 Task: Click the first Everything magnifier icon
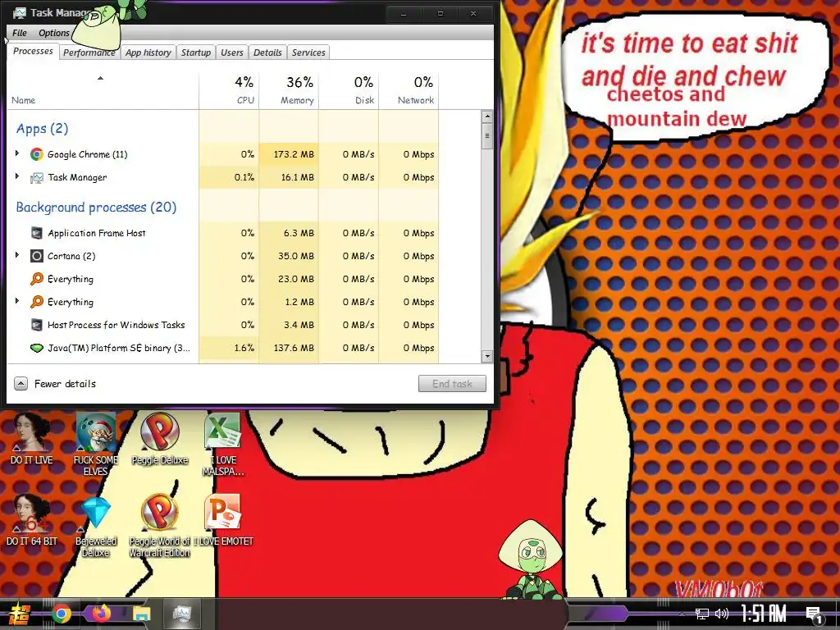tap(36, 279)
